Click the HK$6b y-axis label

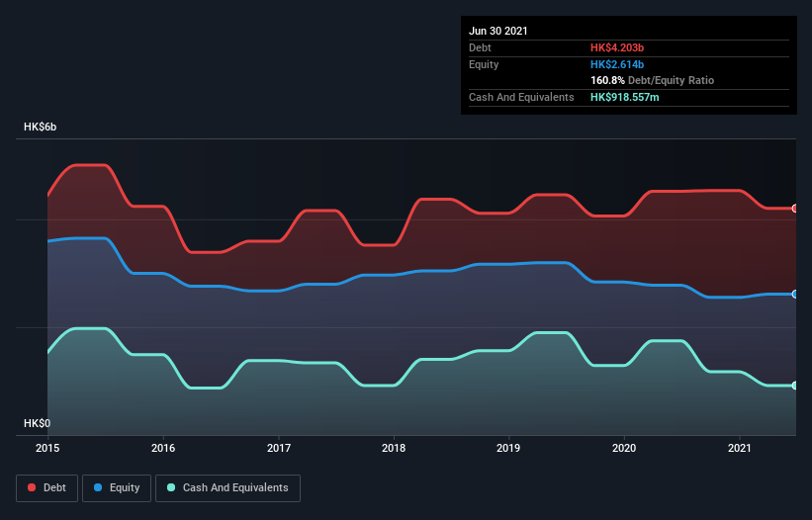(40, 127)
